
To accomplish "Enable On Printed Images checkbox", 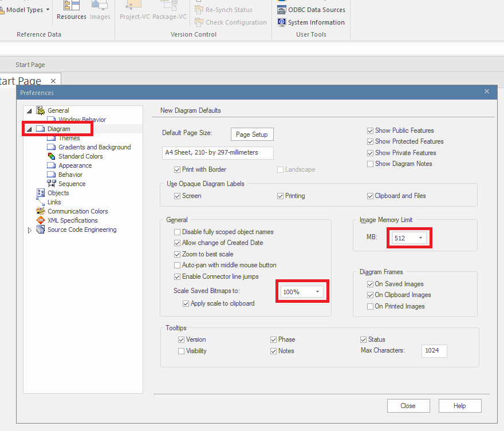I will (371, 306).
